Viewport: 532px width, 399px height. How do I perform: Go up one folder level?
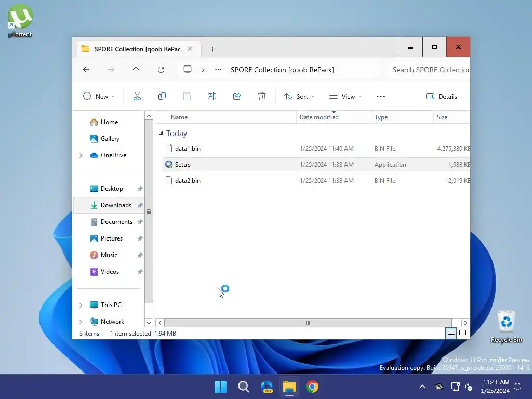tap(136, 70)
